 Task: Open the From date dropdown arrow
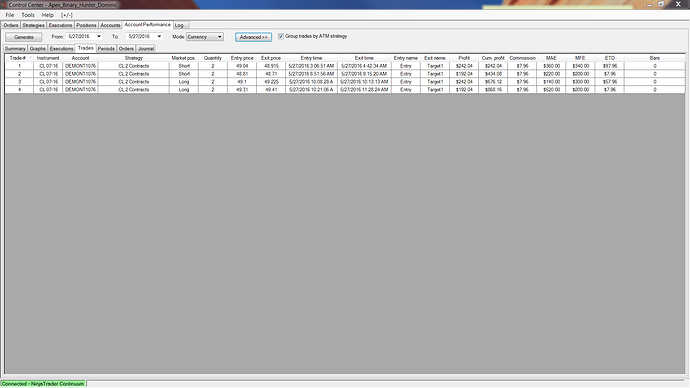point(99,37)
